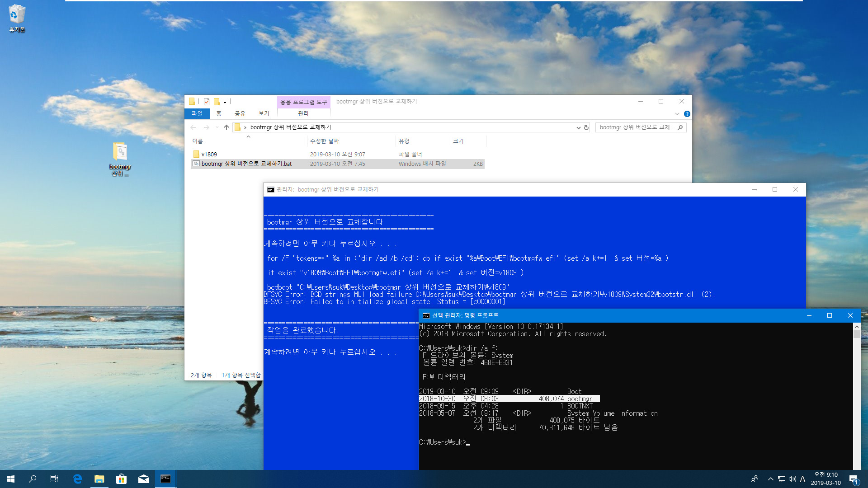Open the quick access toolbar customize arrow

click(225, 102)
